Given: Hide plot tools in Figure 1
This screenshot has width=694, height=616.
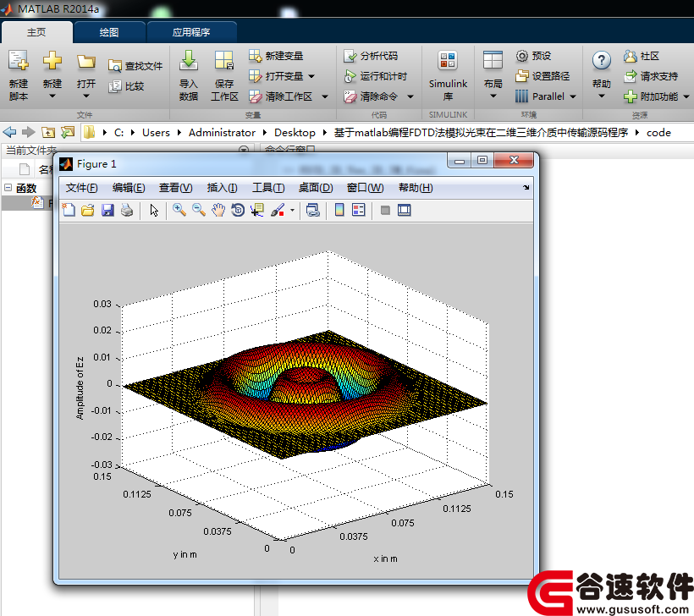Looking at the screenshot, I should (x=385, y=210).
